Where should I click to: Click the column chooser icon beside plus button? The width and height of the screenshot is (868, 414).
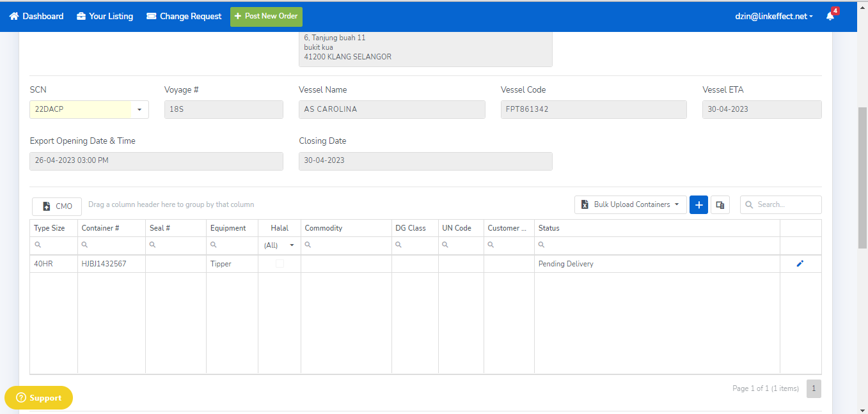tap(720, 205)
